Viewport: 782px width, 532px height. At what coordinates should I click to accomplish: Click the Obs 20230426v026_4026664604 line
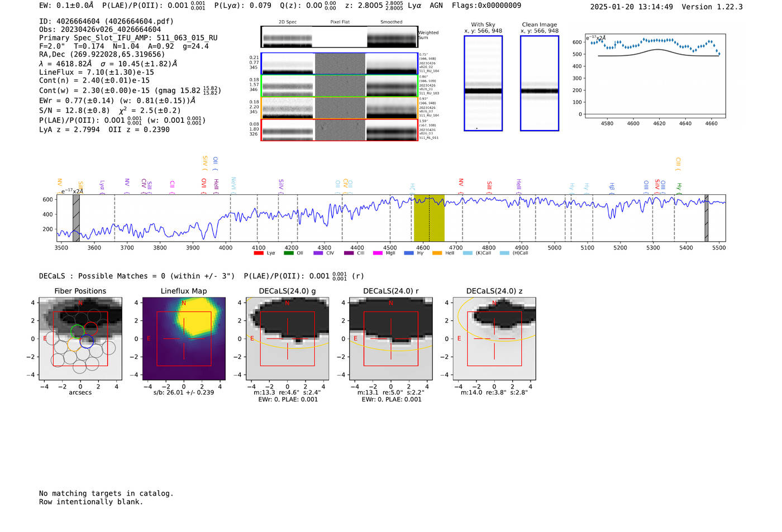pos(100,30)
